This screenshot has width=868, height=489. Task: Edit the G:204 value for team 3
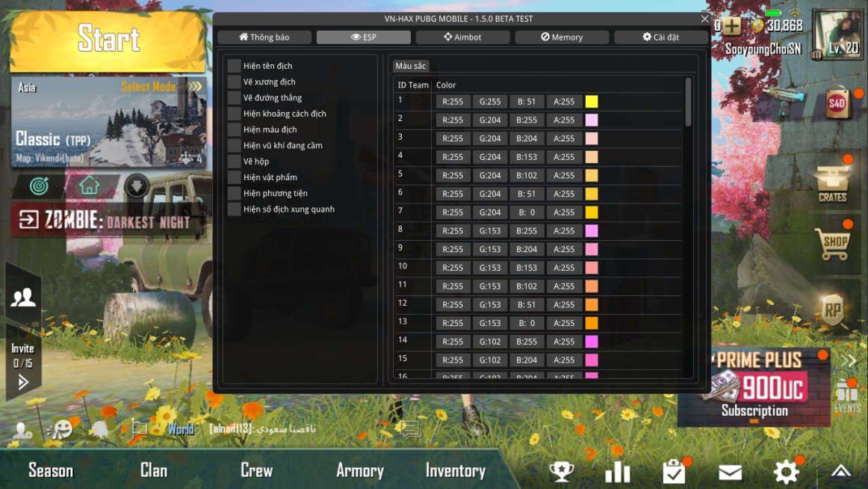coord(490,138)
